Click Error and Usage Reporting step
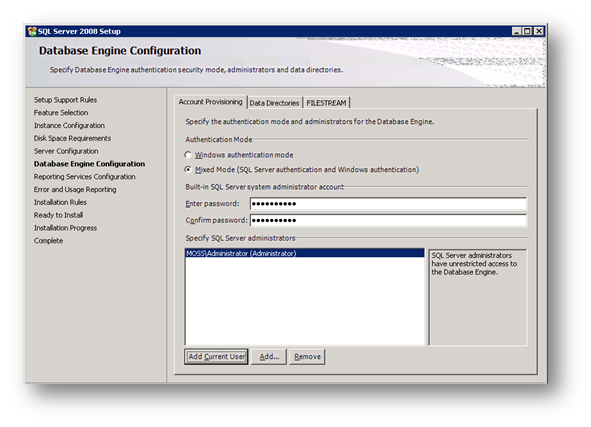The image size is (591, 427). (75, 190)
